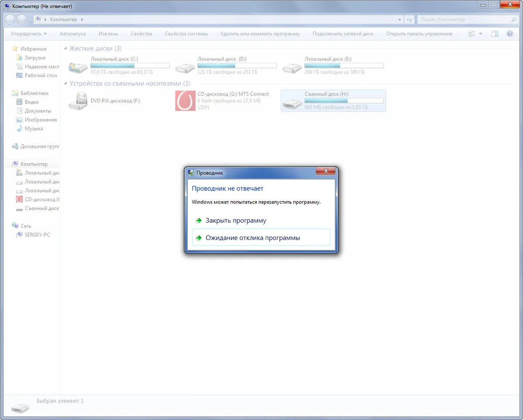Toggle the preview pane icon
Viewport: 523px width, 420px height.
(x=495, y=34)
